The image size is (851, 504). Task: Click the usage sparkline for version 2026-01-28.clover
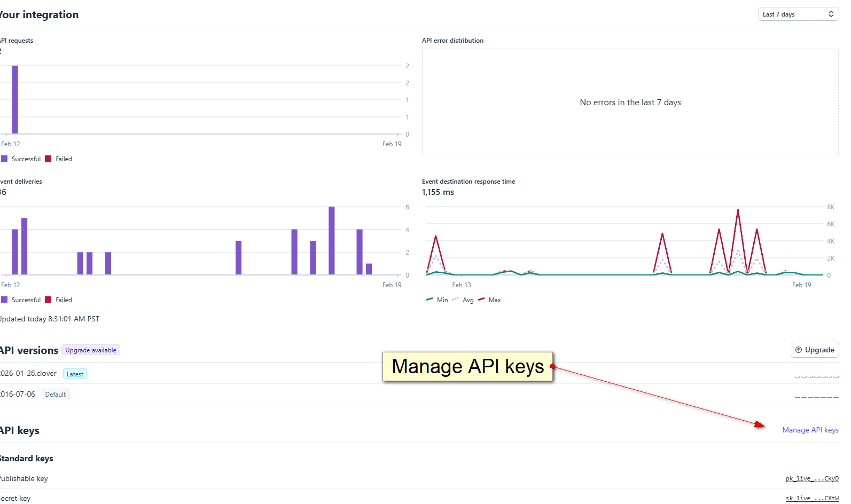pyautogui.click(x=816, y=376)
